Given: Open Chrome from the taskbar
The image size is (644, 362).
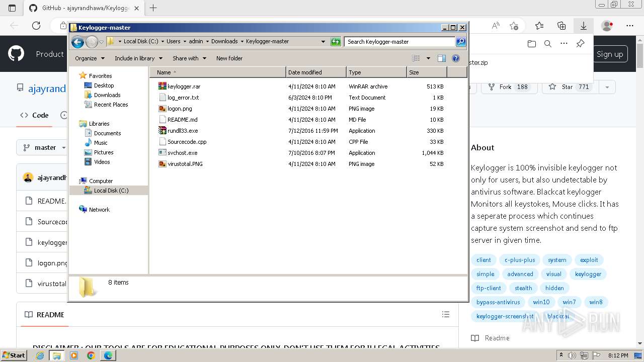Looking at the screenshot, I should tap(91, 355).
